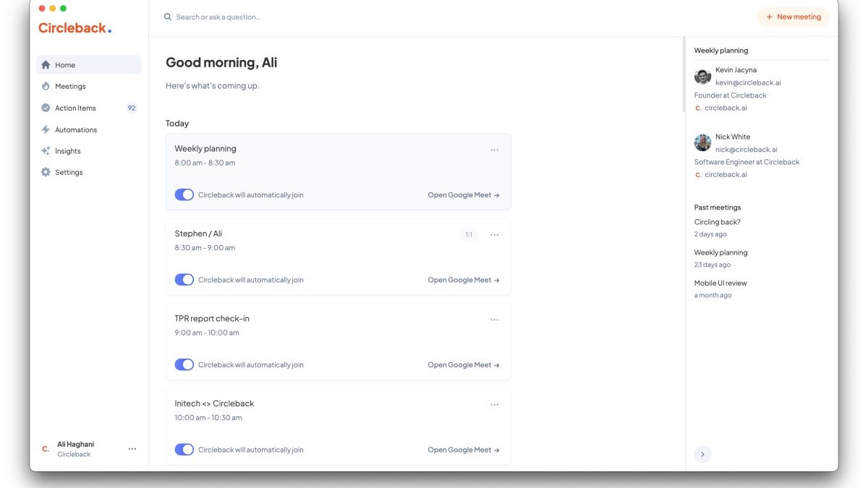Open the three-dot menu on Stephen / Ali card
Image resolution: width=868 pixels, height=488 pixels.
pos(495,235)
